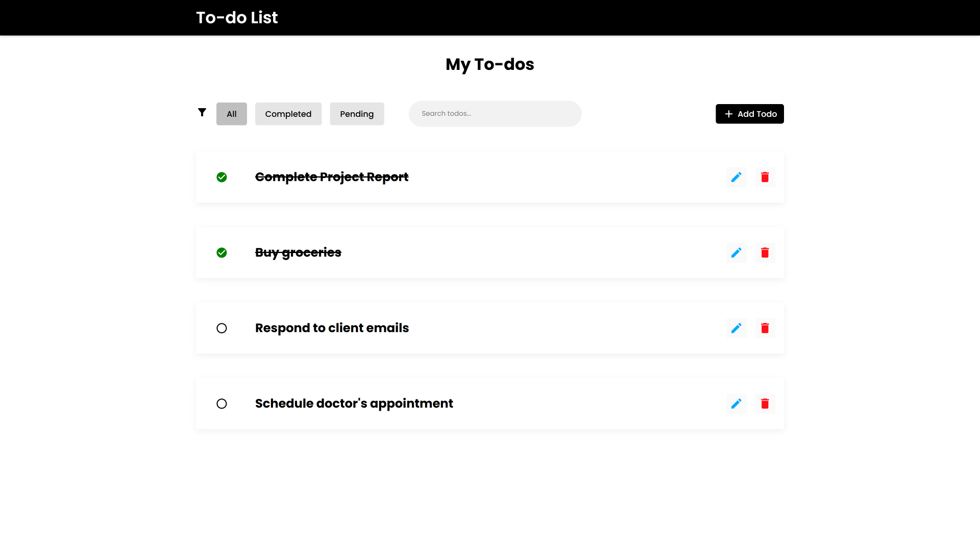Viewport: 980px width, 551px height.
Task: Click the plus icon in Add Todo button
Action: tap(729, 114)
